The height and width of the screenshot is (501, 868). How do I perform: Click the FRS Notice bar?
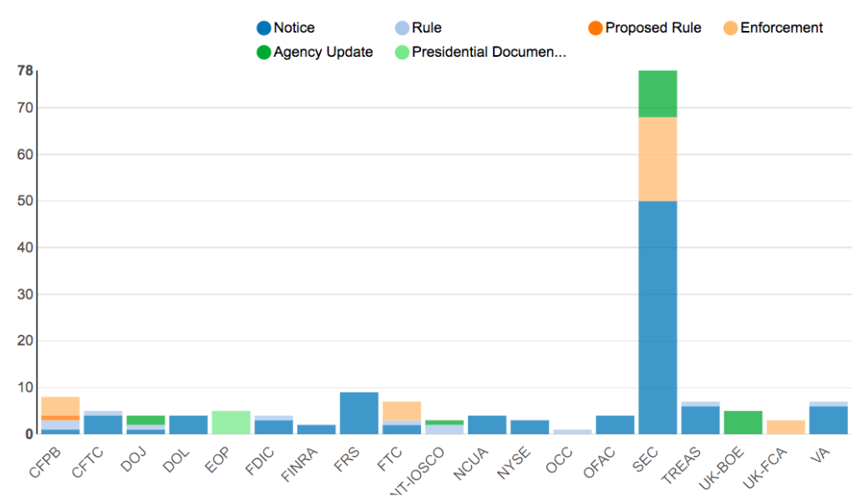[358, 413]
